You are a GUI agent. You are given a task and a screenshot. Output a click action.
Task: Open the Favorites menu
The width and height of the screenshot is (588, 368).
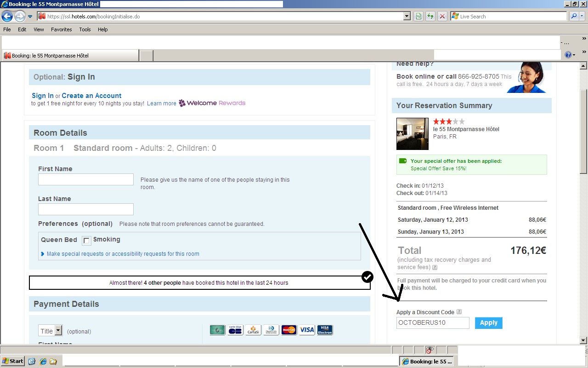[x=62, y=29]
